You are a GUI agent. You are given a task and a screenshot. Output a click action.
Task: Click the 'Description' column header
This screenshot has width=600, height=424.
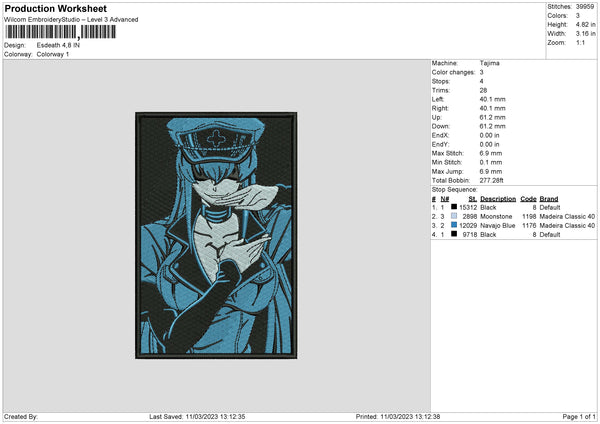pyautogui.click(x=498, y=199)
